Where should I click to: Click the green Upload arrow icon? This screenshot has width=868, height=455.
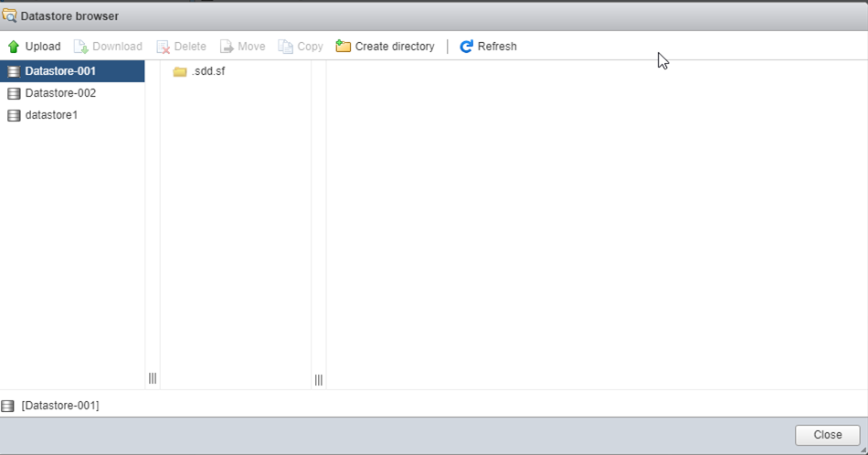coord(14,47)
